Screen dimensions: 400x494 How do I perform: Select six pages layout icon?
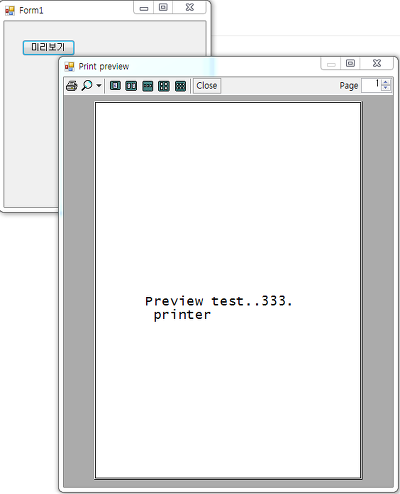point(180,86)
